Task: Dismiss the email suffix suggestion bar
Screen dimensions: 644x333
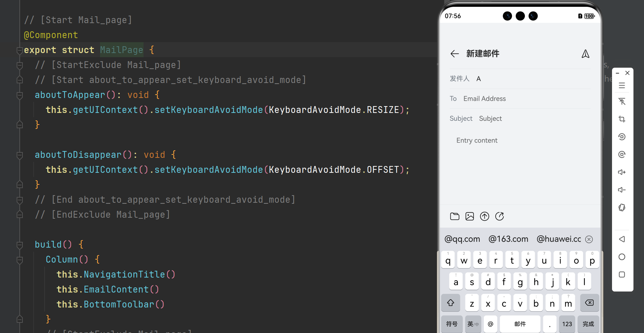Action: point(589,239)
